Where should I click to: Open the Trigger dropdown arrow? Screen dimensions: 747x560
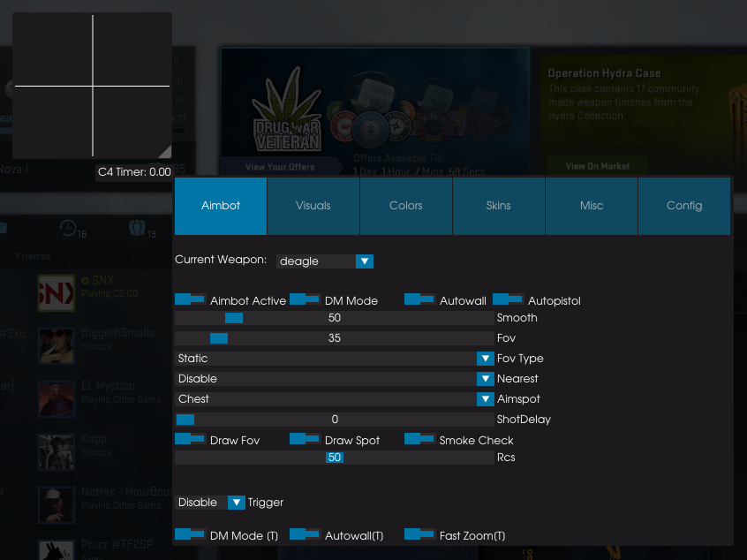tap(237, 503)
